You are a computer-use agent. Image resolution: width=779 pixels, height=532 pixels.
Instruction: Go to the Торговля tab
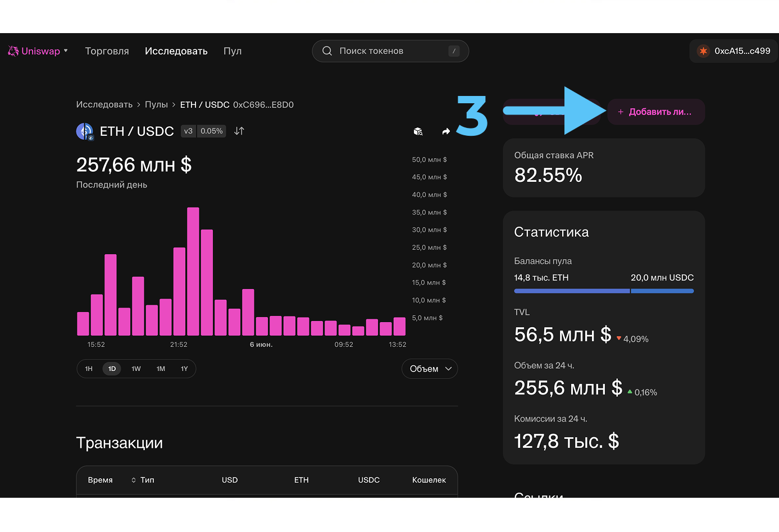[107, 51]
